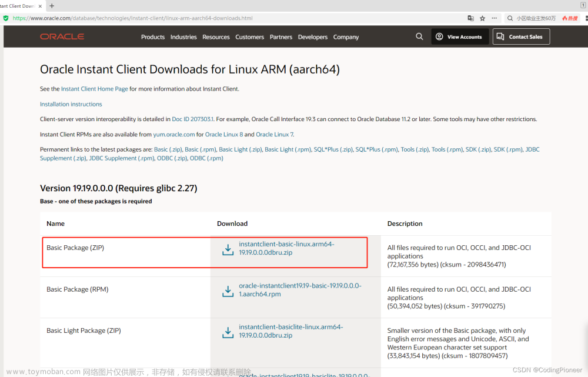Open the Oracle site search magnifier
This screenshot has width=588, height=377.
point(419,36)
